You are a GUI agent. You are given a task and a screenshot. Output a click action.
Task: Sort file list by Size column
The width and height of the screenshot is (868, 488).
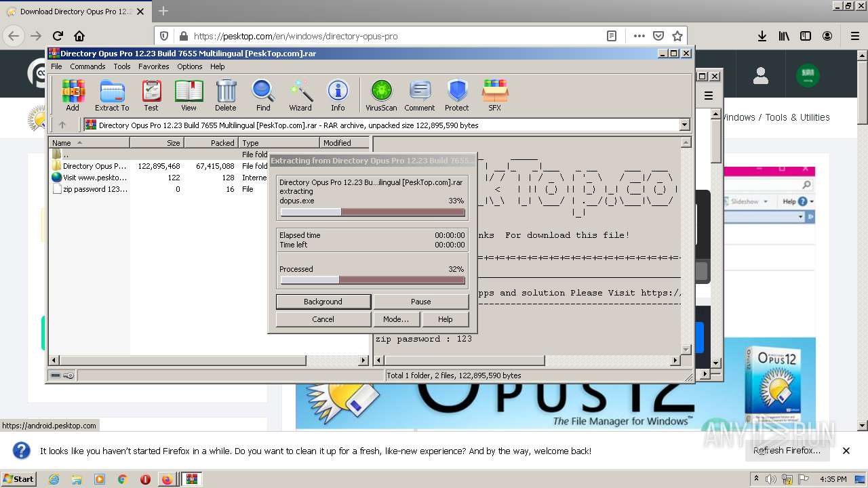tap(157, 143)
